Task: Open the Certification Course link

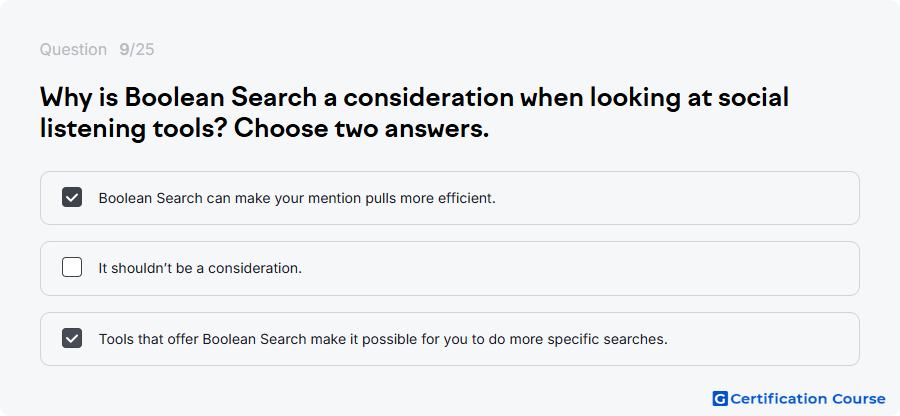Action: pyautogui.click(x=799, y=399)
